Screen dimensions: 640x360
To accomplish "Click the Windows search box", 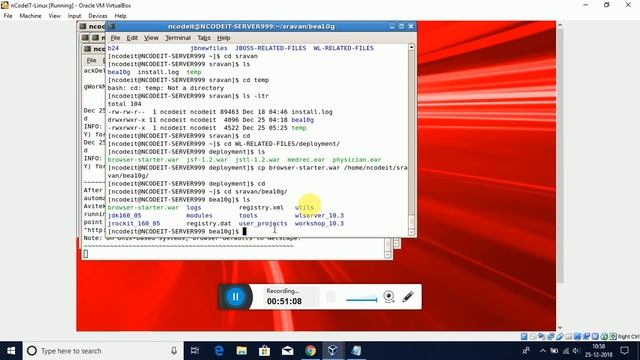I will (x=103, y=351).
